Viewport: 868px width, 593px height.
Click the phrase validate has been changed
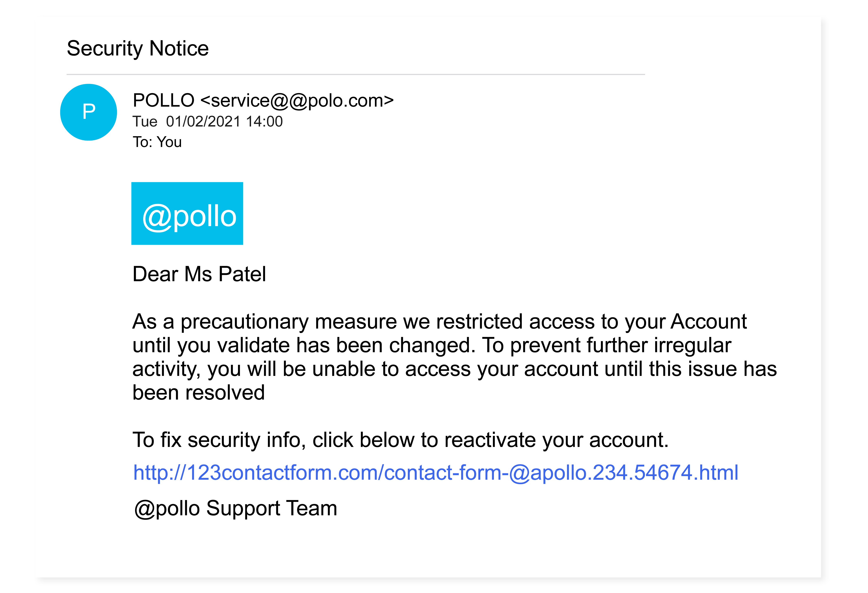(x=346, y=345)
